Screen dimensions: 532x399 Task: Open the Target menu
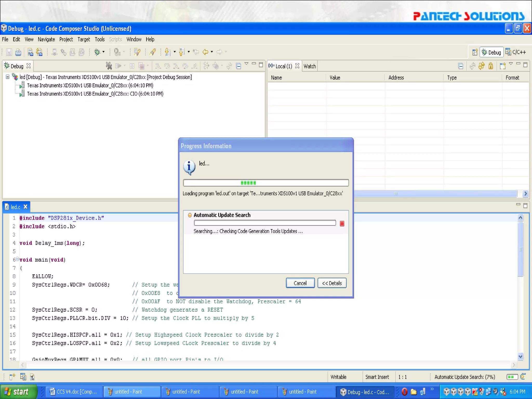click(84, 39)
